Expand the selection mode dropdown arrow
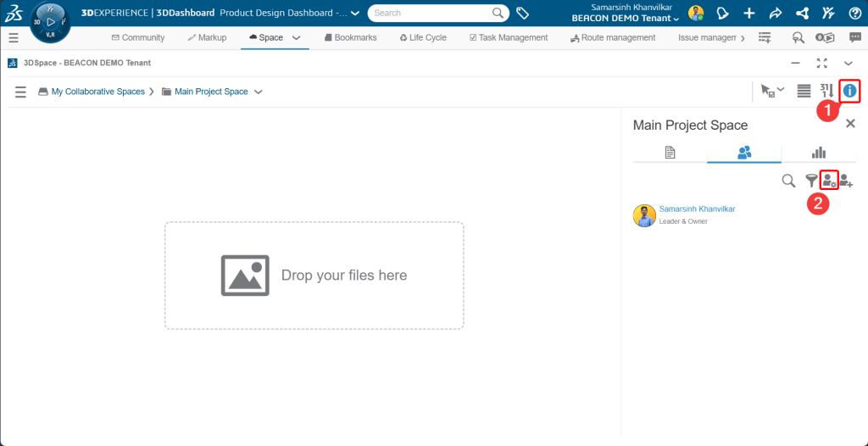Screen dimensions: 868x446 [x=780, y=89]
